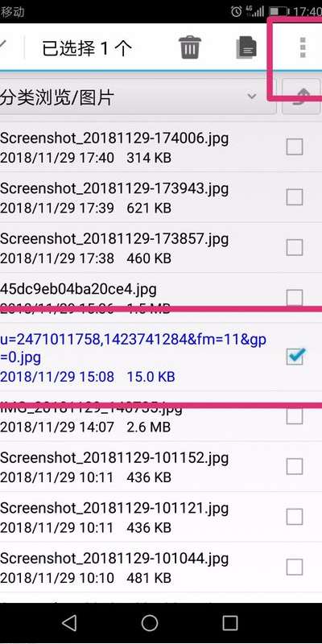Check the Screenshot_20181129-174006.jpg checkbox
The image size is (322, 644).
295,147
